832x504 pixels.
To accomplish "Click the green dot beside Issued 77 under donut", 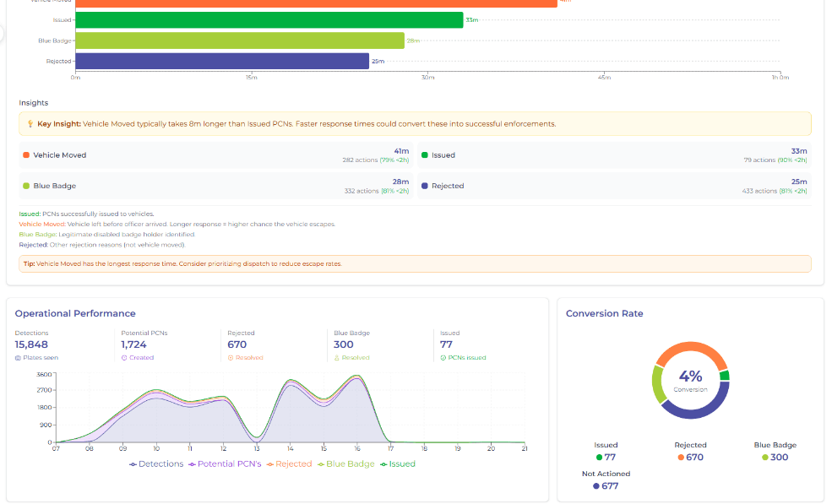I will [x=599, y=458].
